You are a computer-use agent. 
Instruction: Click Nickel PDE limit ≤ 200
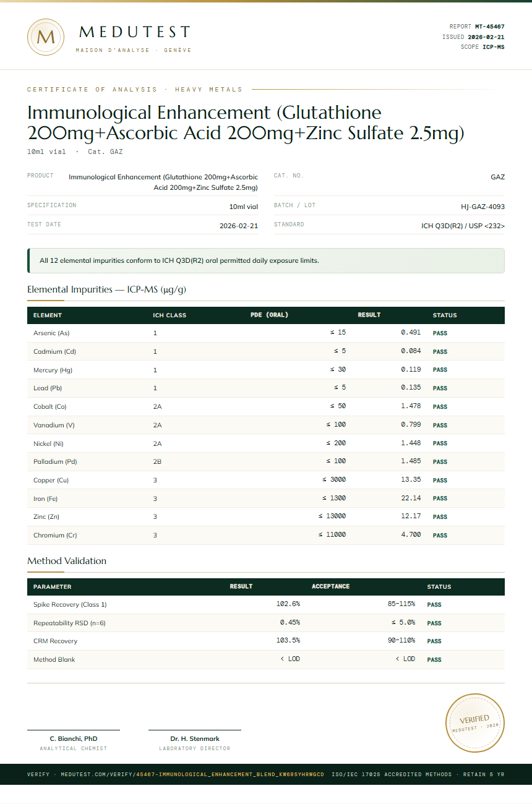336,443
